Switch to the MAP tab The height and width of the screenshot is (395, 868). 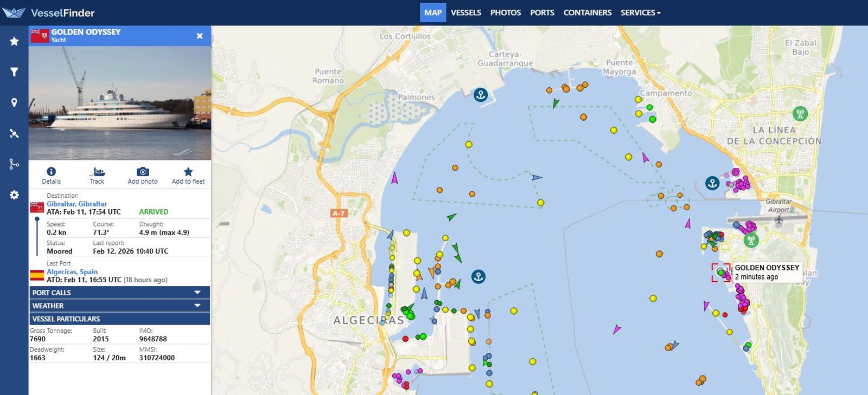433,12
